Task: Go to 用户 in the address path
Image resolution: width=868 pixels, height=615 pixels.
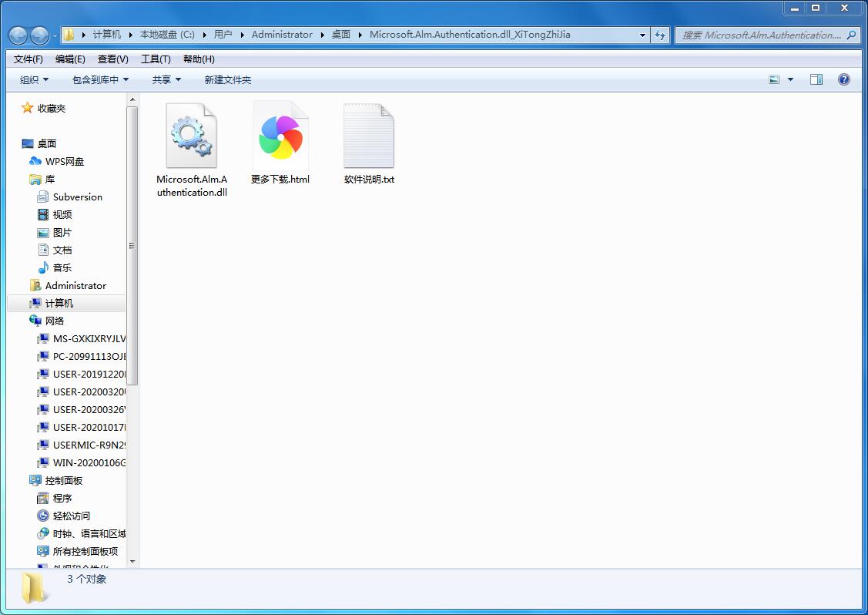Action: click(223, 35)
